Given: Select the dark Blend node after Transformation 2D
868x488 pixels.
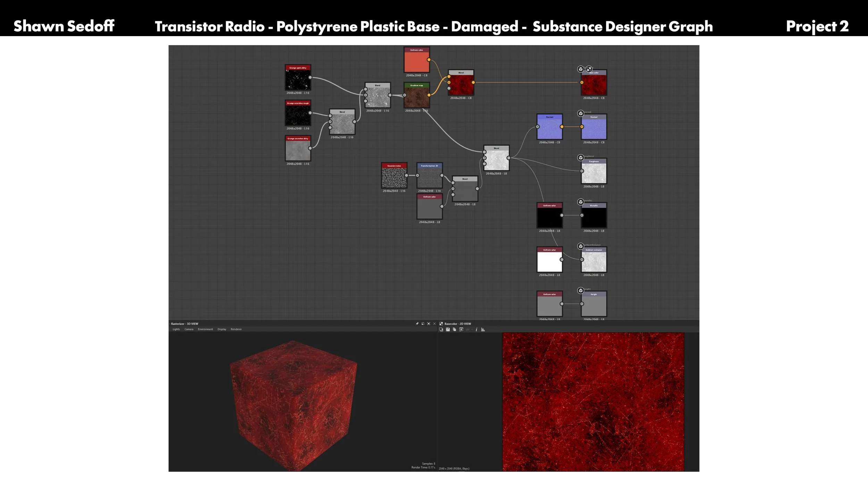Looking at the screenshot, I should (465, 189).
